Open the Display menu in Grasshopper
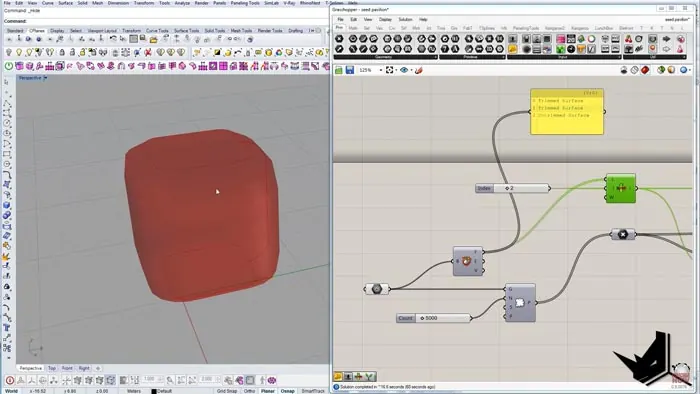 click(385, 20)
